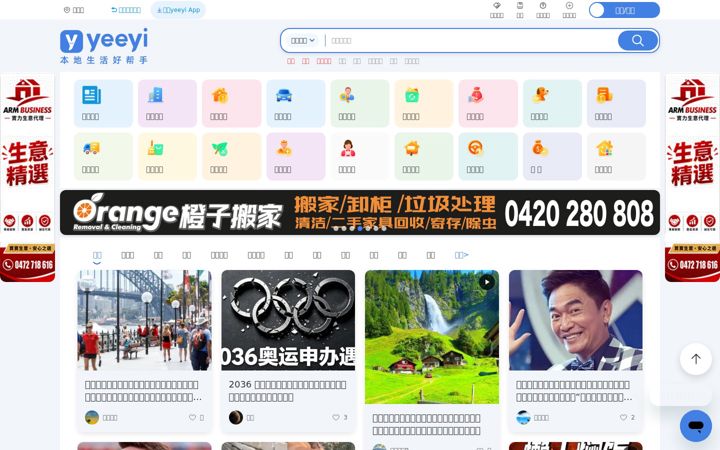The height and width of the screenshot is (450, 720).
Task: Select the highlighted blue carousel dot on banner
Action: (360, 228)
